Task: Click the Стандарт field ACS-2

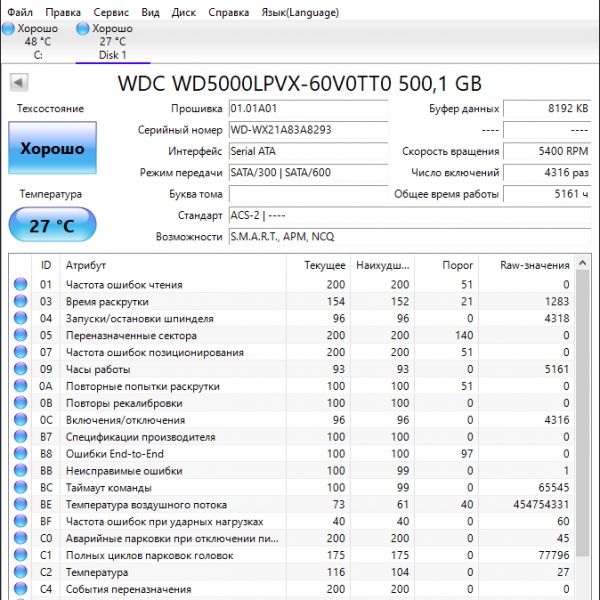Action: click(x=410, y=215)
